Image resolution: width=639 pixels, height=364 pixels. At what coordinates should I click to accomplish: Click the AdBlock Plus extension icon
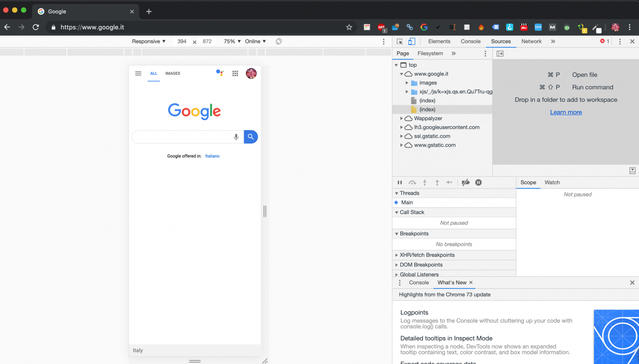point(382,27)
